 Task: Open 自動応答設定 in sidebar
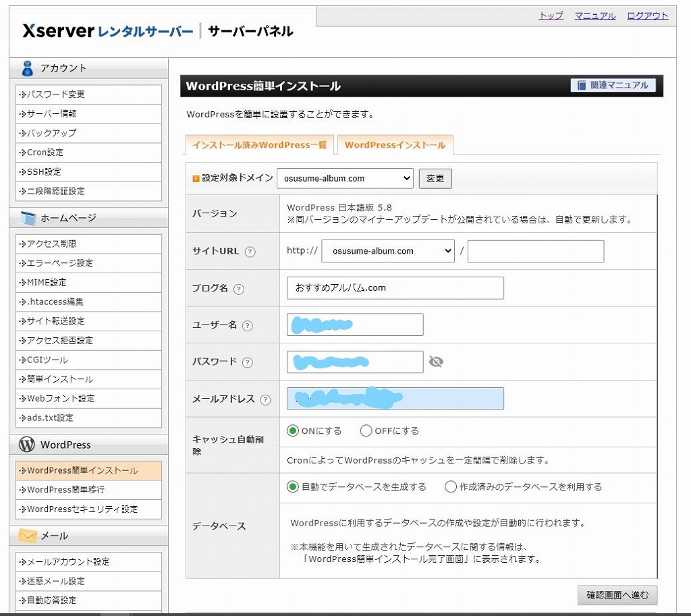click(x=88, y=600)
